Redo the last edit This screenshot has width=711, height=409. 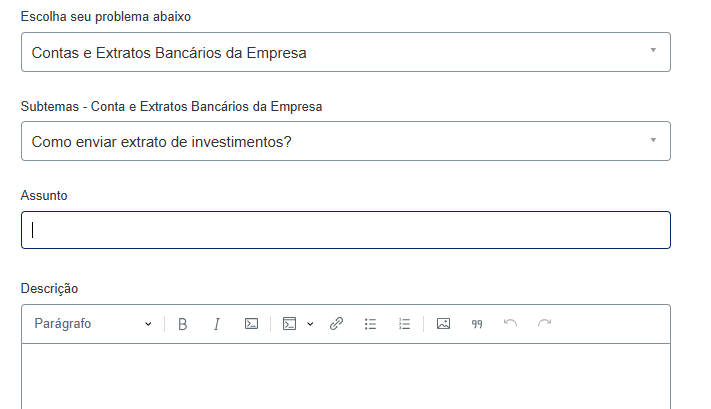pos(544,324)
